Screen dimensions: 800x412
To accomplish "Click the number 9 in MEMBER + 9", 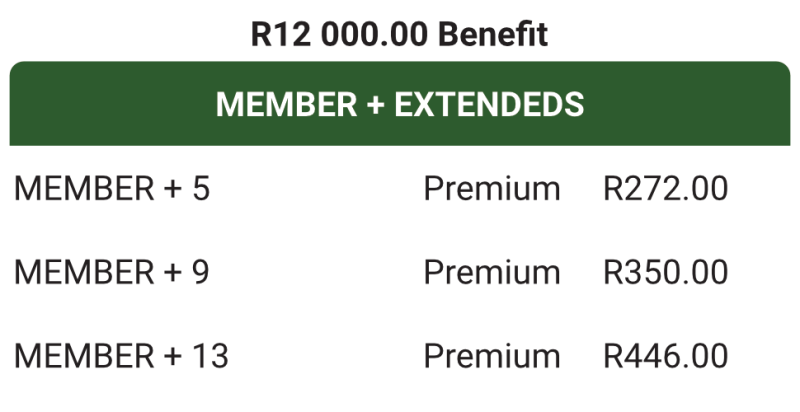I will click(x=200, y=272).
